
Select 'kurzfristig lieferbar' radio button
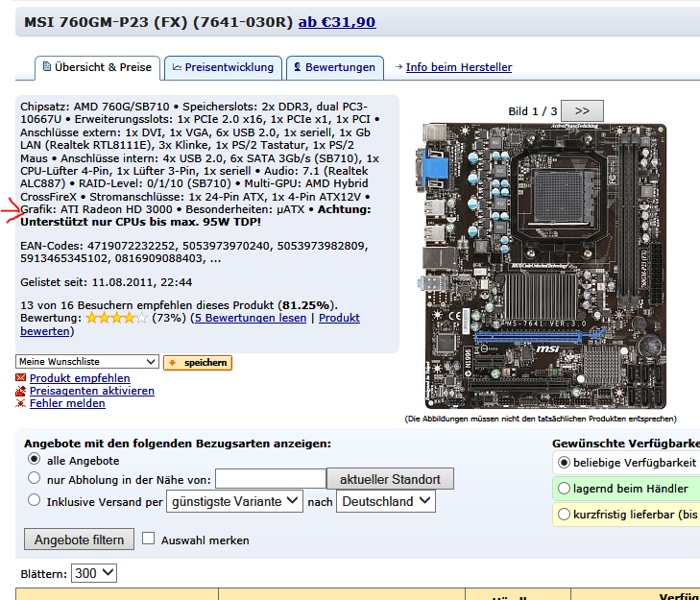(x=564, y=515)
